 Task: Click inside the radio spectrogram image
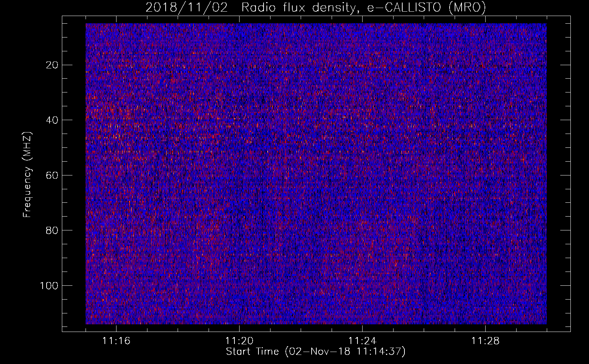click(316, 174)
